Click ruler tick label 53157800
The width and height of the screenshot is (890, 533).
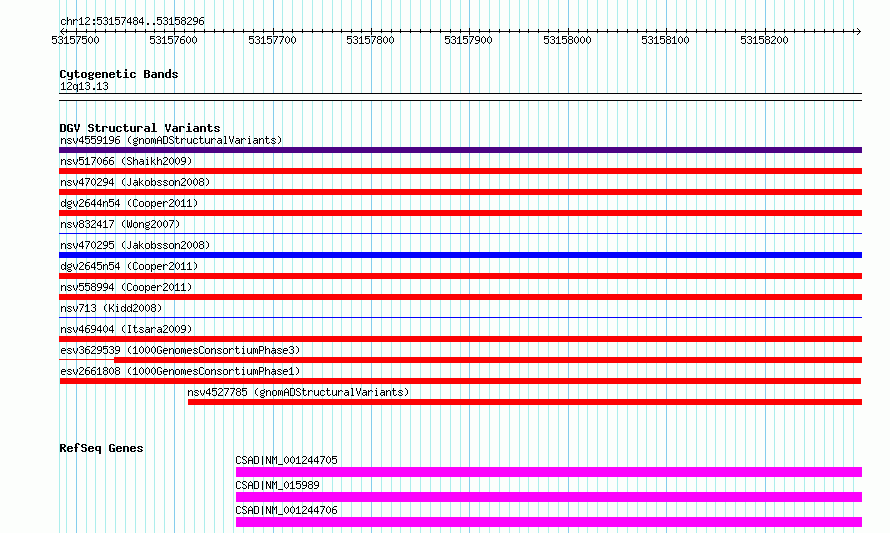click(370, 40)
